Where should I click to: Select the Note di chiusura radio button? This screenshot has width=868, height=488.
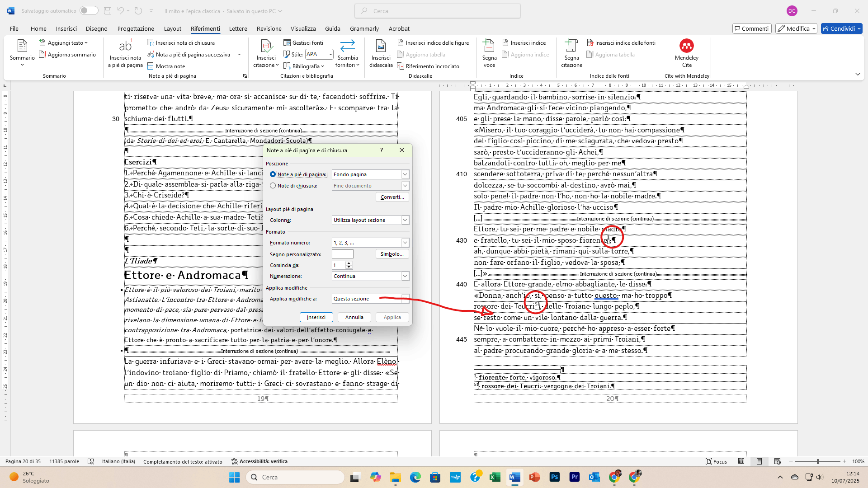tap(273, 185)
